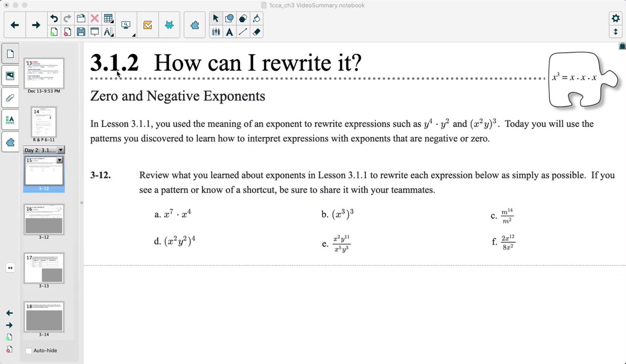Viewport: 626px width, 364px height.
Task: Redo the last undone action
Action: tap(67, 19)
